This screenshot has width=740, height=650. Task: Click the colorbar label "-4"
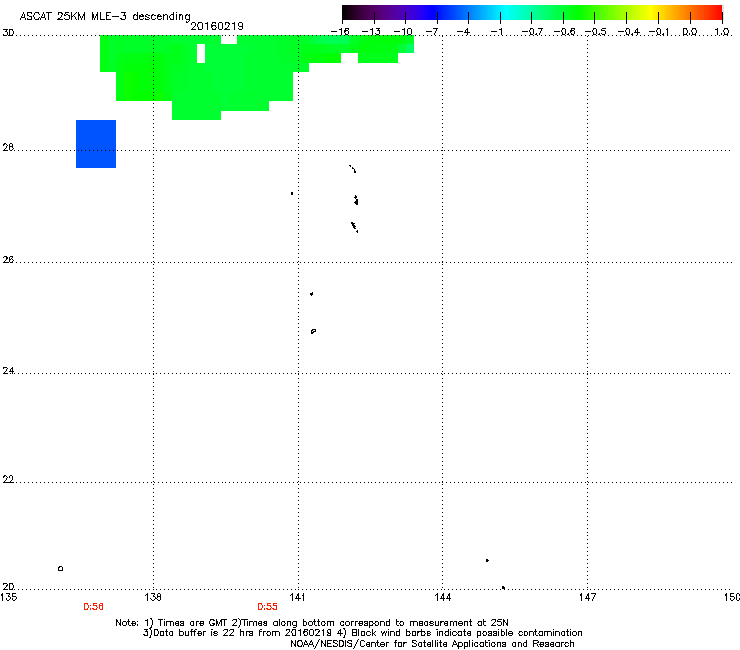coord(463,32)
